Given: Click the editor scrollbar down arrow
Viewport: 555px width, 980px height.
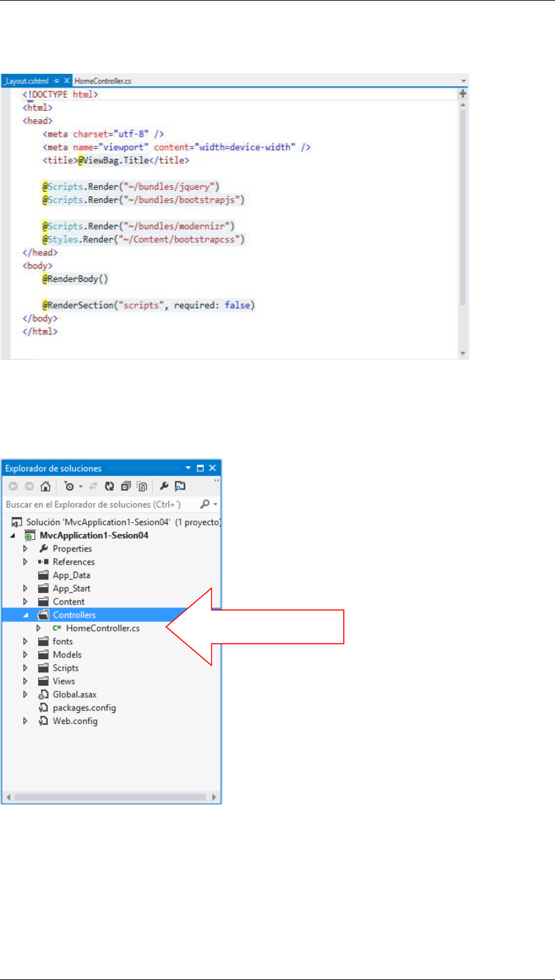Looking at the screenshot, I should tap(463, 353).
